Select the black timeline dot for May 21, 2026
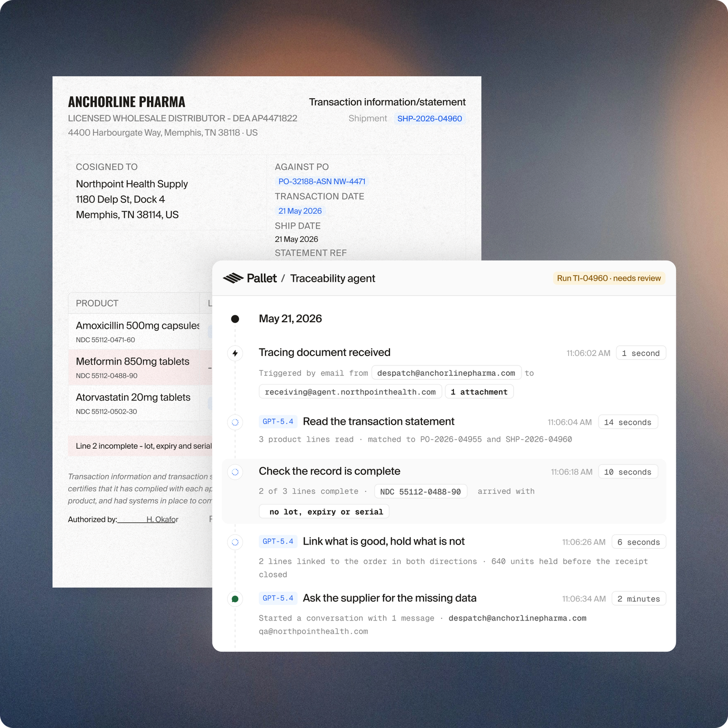Viewport: 728px width, 728px height. (235, 319)
